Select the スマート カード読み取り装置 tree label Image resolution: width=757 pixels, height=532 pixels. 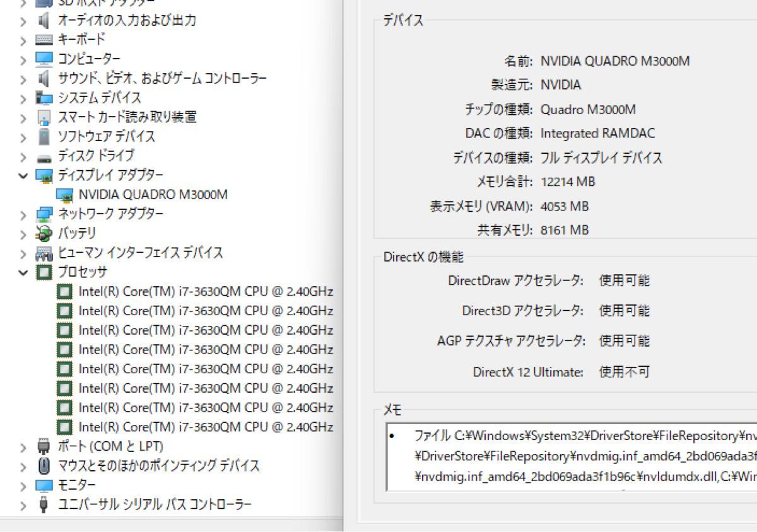point(127,117)
